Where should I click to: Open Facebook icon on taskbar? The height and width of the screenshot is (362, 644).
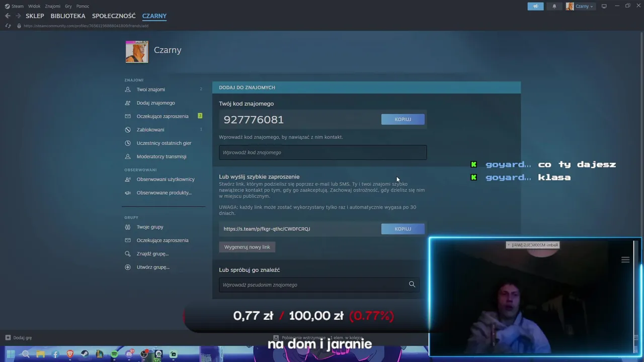[x=55, y=354]
